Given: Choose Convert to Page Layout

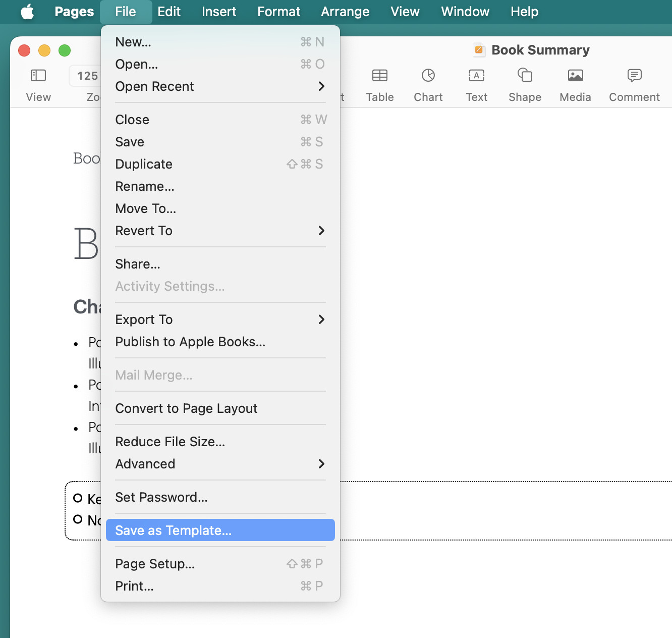Looking at the screenshot, I should pos(220,408).
